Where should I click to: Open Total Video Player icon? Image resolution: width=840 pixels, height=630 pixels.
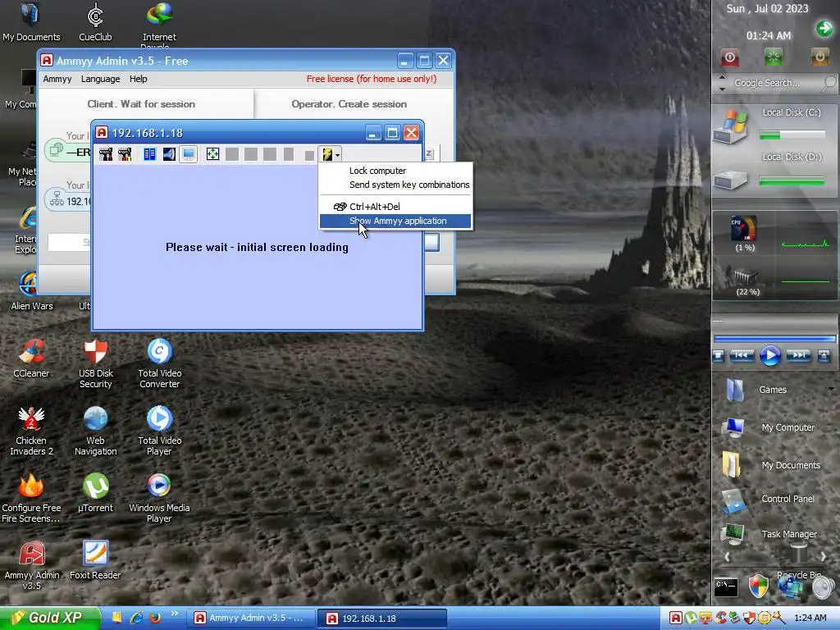(x=160, y=431)
